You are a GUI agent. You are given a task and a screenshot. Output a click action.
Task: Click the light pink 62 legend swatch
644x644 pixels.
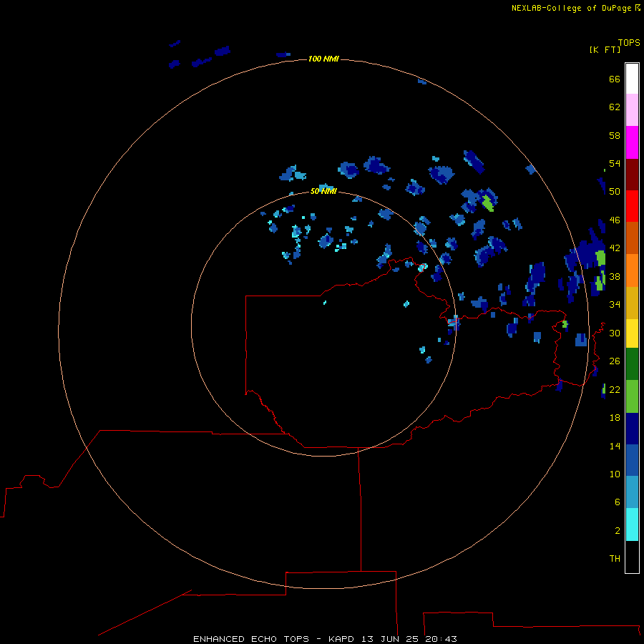(x=632, y=109)
